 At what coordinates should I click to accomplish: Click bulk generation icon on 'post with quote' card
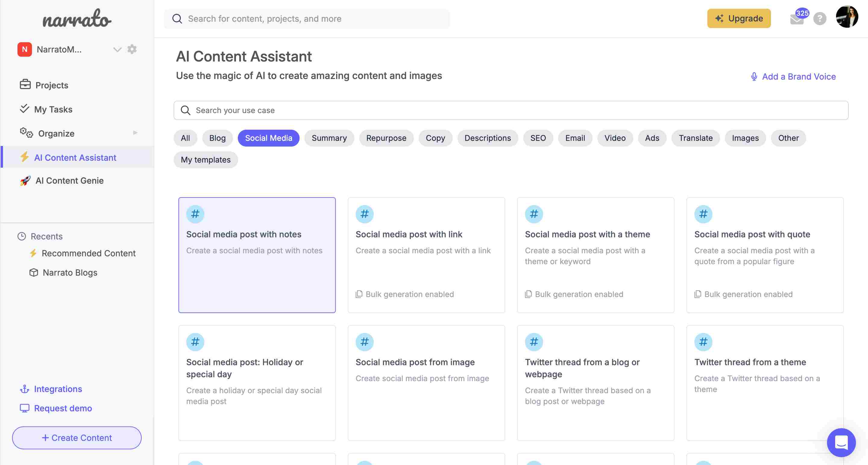[x=698, y=294]
